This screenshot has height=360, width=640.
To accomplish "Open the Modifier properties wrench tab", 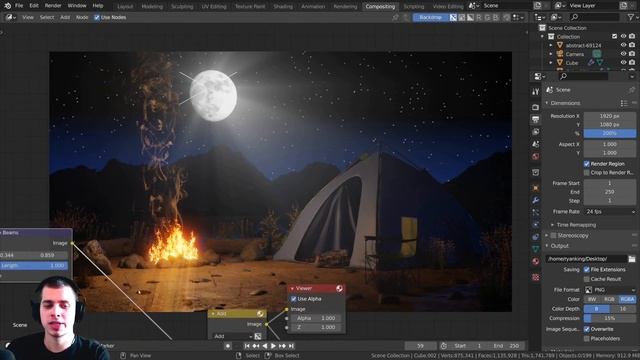I will 536,200.
